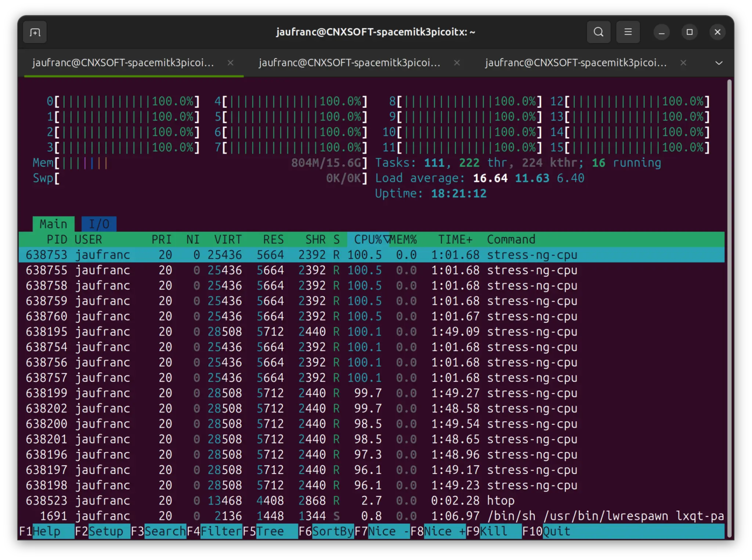
Task: Select process row with PID 638757
Action: [372, 378]
